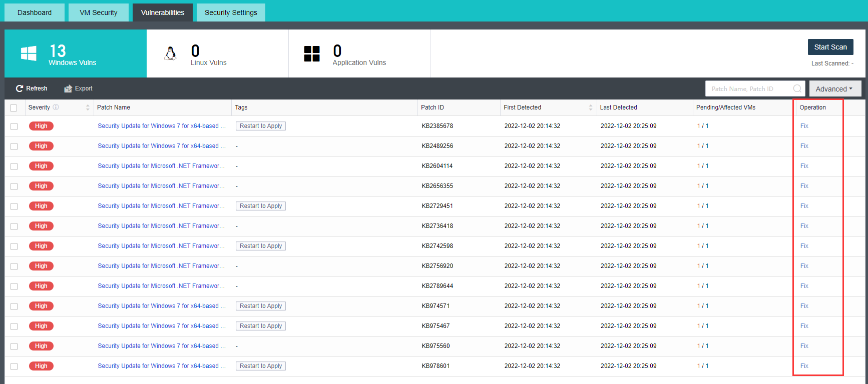Click the Windows Vulns logo icon
Image resolution: width=868 pixels, height=384 pixels.
click(29, 53)
